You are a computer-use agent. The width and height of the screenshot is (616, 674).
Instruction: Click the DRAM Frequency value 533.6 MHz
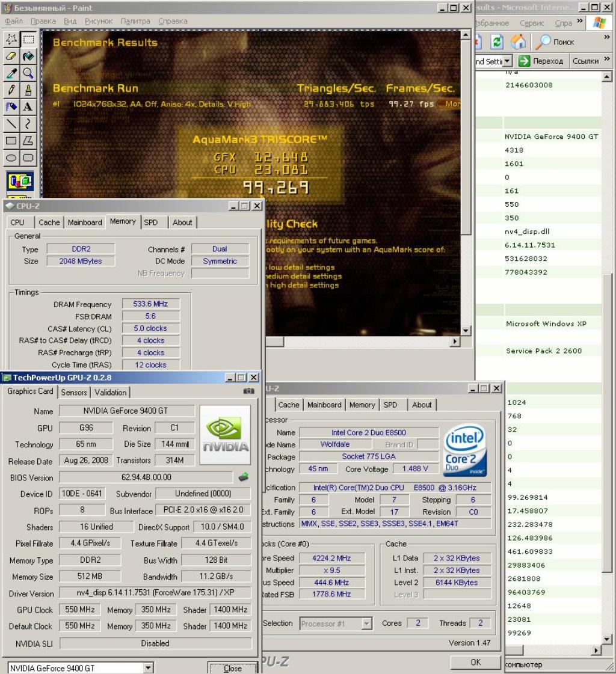coord(150,304)
